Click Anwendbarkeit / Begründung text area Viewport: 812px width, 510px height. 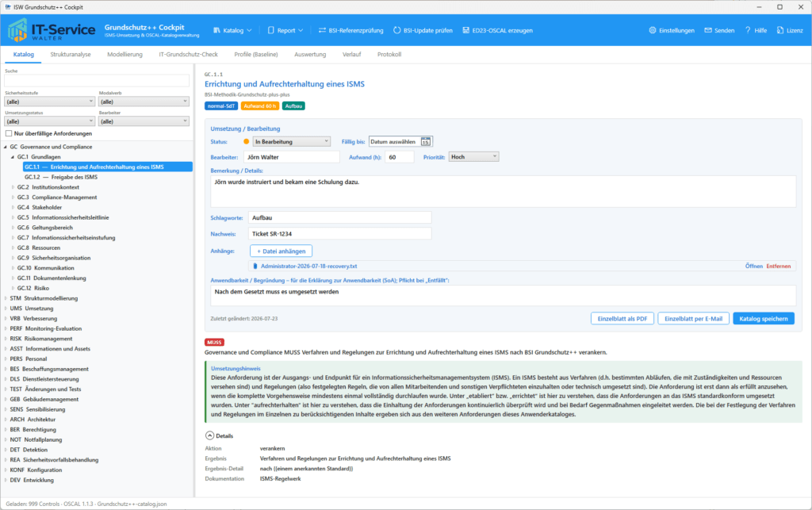[503, 296]
